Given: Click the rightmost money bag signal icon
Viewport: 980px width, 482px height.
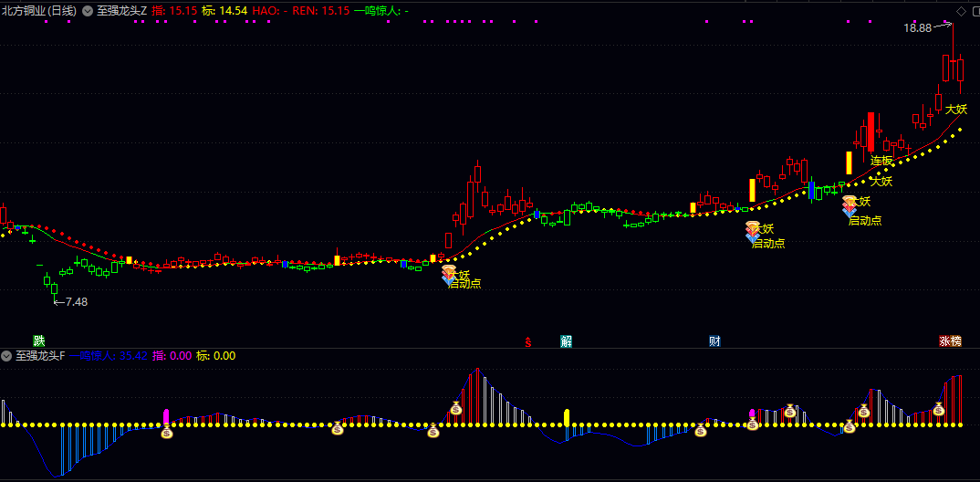Looking at the screenshot, I should (x=938, y=410).
